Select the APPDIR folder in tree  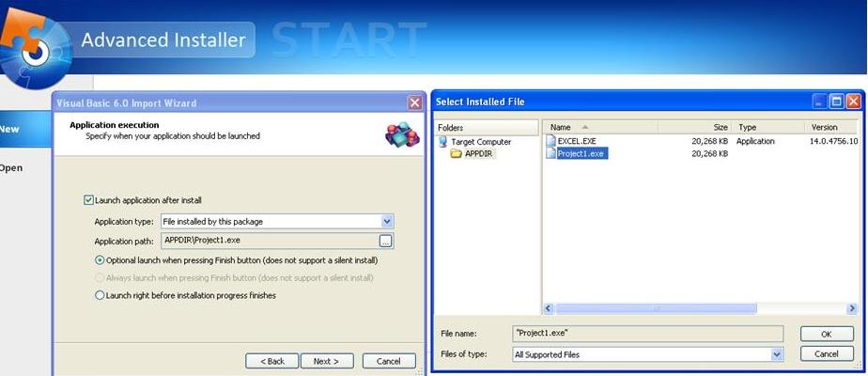coord(479,154)
